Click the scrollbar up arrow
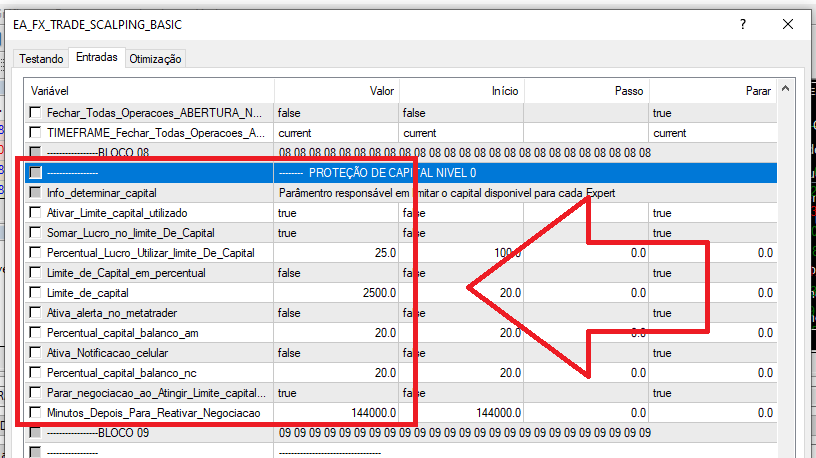816x458 pixels. tap(785, 90)
